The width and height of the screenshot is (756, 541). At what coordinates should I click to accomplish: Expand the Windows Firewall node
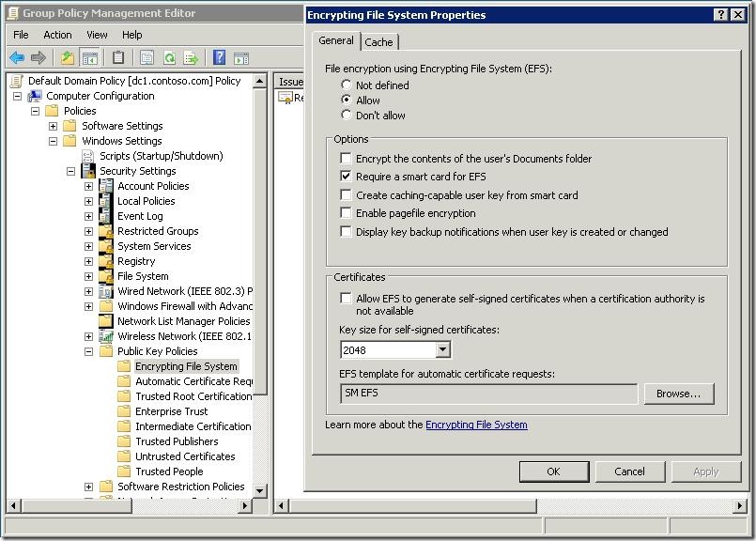88,306
